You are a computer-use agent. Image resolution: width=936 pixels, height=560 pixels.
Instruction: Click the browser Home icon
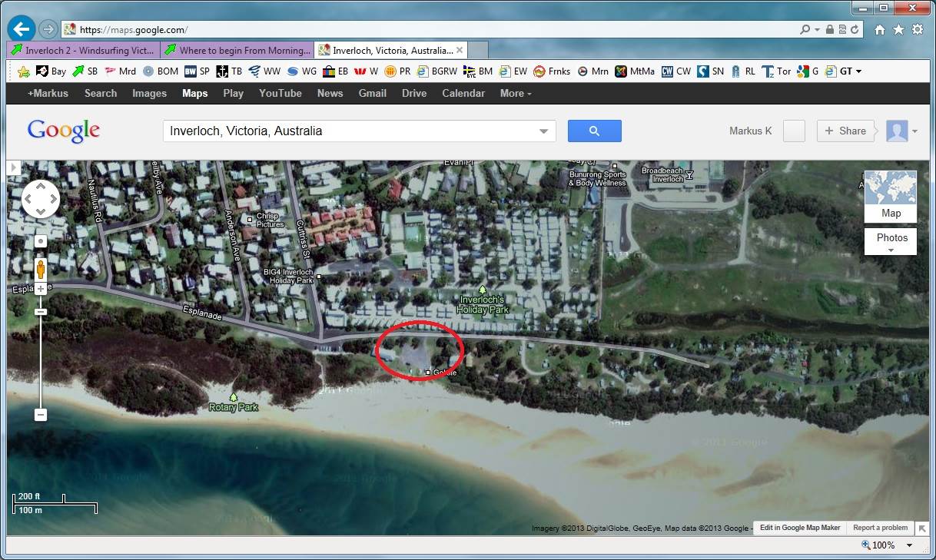coord(880,29)
